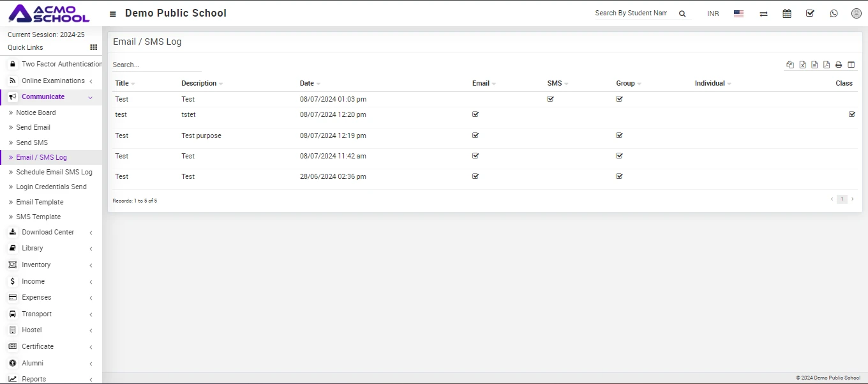Open Send Email from the sidebar
The width and height of the screenshot is (868, 384).
click(x=33, y=127)
